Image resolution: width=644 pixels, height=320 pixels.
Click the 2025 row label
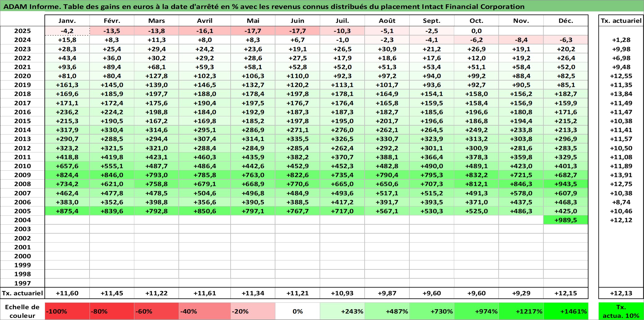(23, 31)
